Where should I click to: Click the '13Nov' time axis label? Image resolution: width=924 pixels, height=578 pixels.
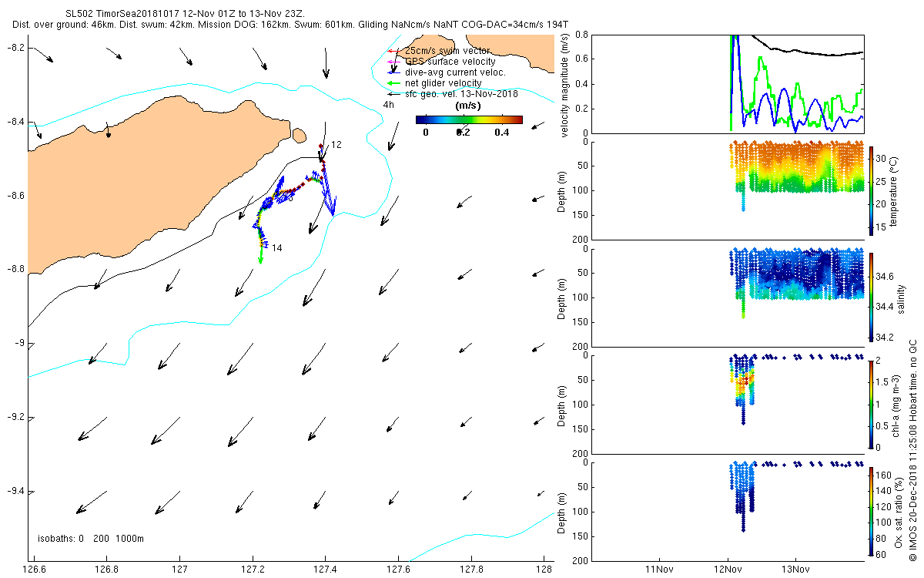(x=795, y=570)
